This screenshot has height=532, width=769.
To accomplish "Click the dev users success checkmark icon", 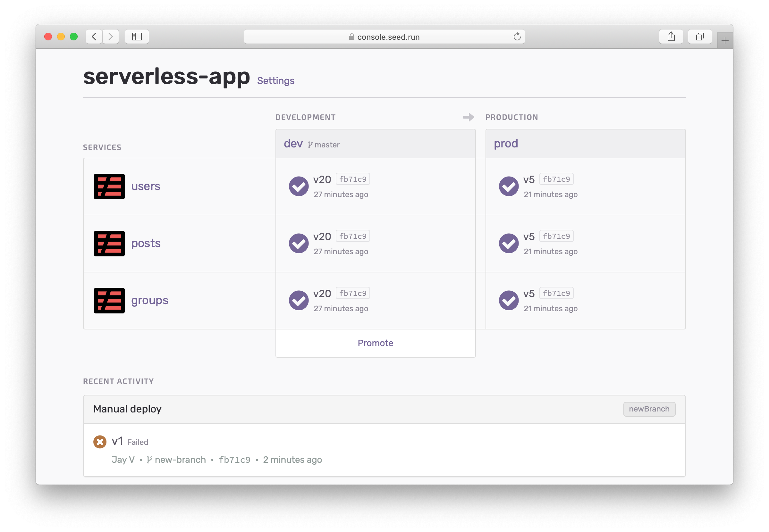I will pos(299,186).
